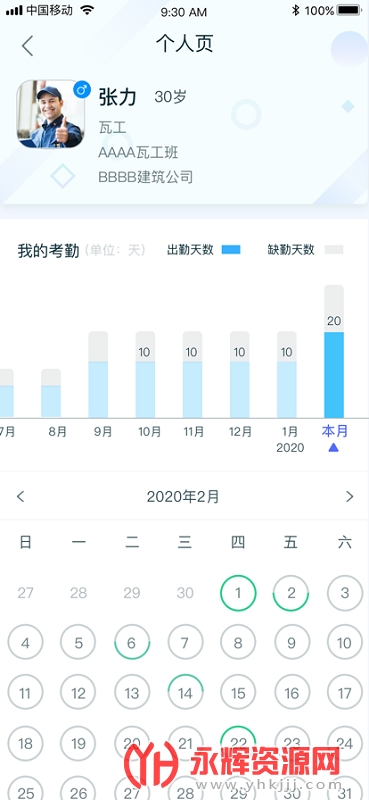Select calendar day 14
Screen dimensions: 369x800
[x=185, y=693]
